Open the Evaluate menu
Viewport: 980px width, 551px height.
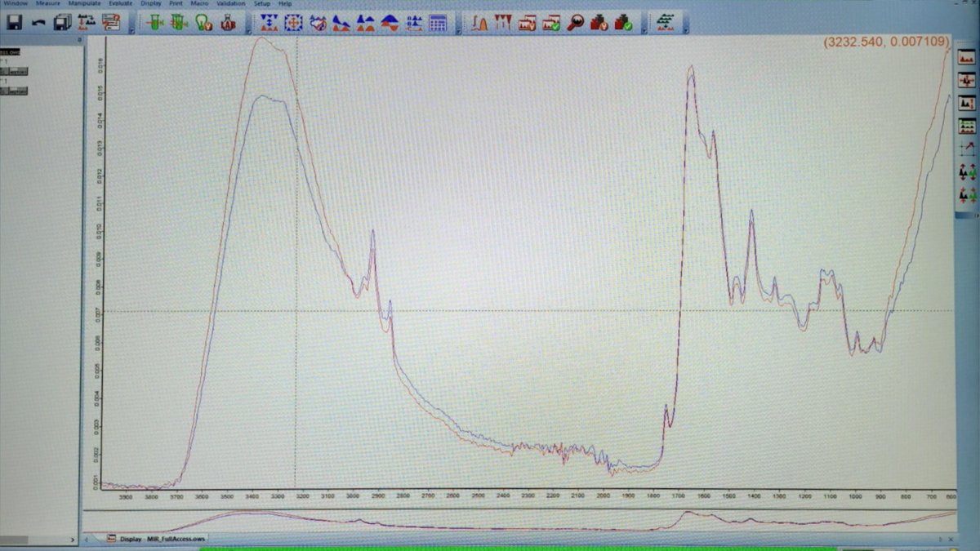point(121,3)
